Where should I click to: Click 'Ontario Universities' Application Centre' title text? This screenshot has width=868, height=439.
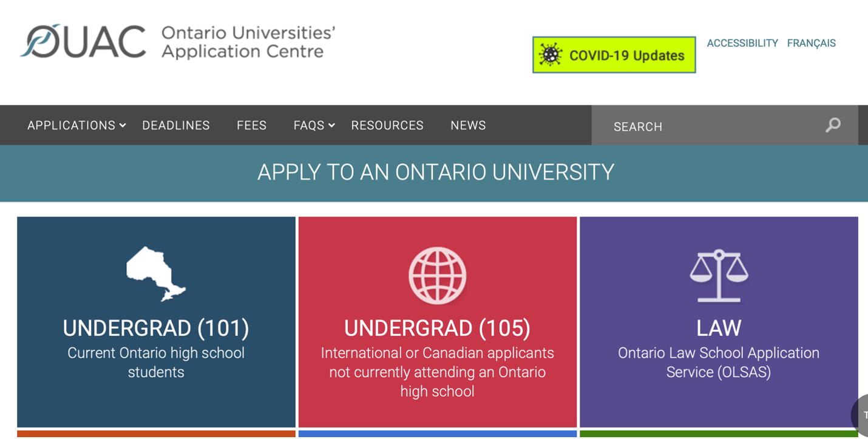click(248, 42)
